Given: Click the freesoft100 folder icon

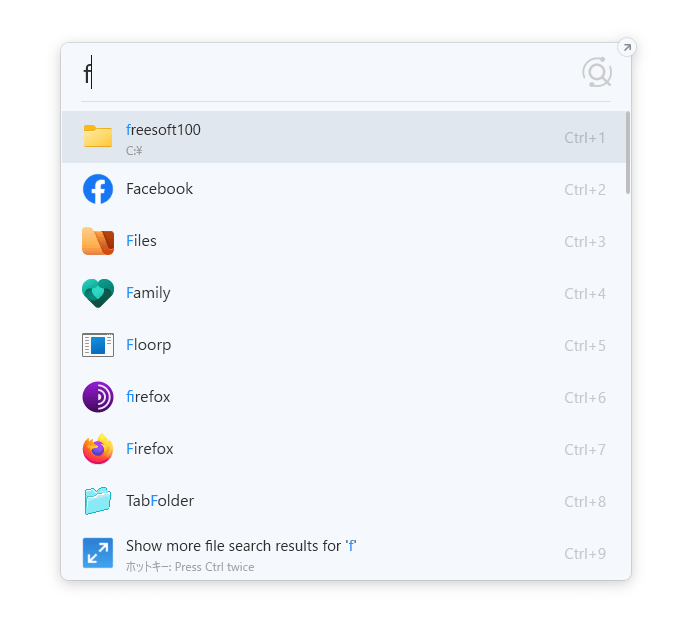Looking at the screenshot, I should coord(98,136).
